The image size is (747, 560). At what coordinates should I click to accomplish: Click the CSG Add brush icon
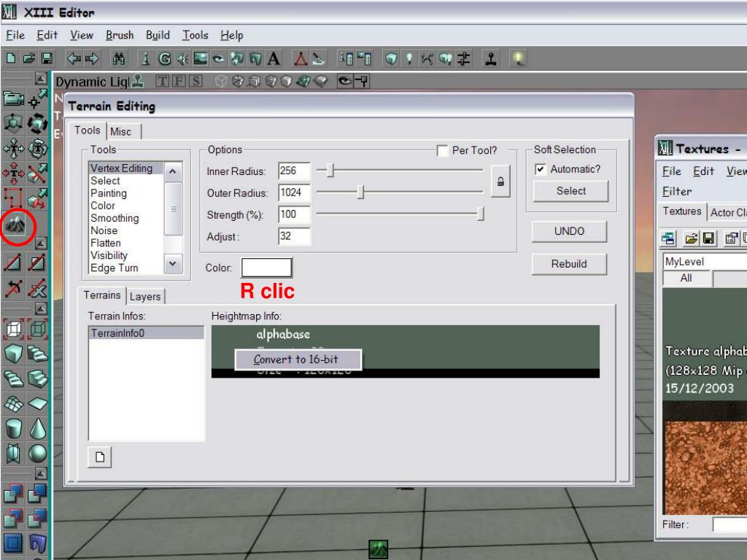(13, 494)
